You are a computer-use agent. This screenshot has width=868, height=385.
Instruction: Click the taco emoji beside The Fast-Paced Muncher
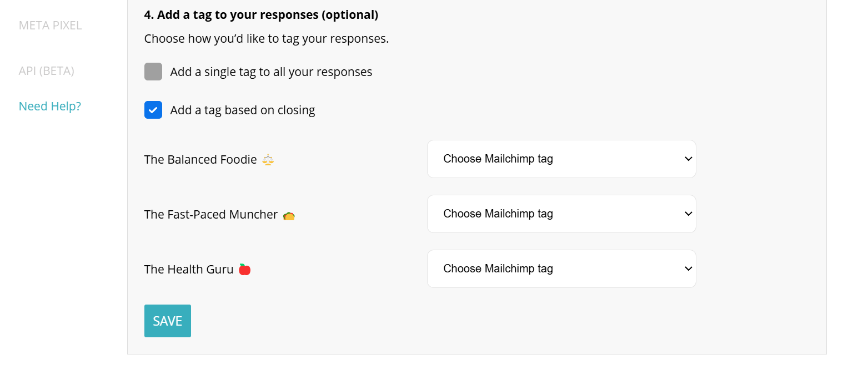pos(289,214)
